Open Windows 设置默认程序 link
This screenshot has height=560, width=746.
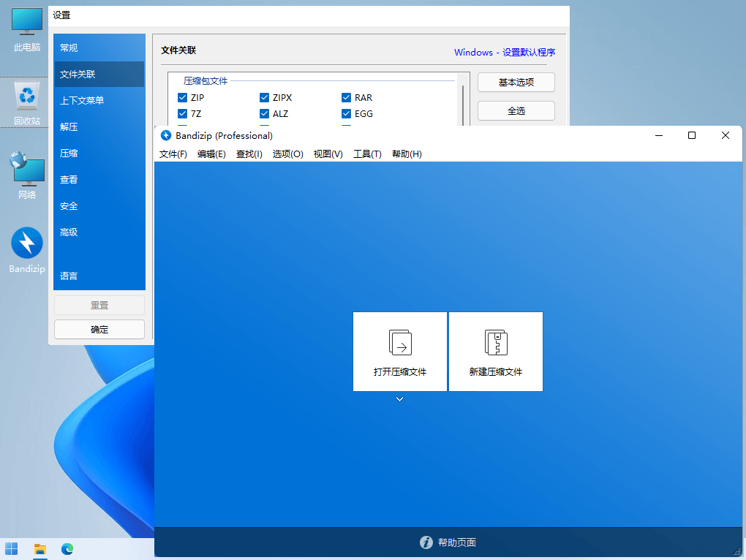505,53
